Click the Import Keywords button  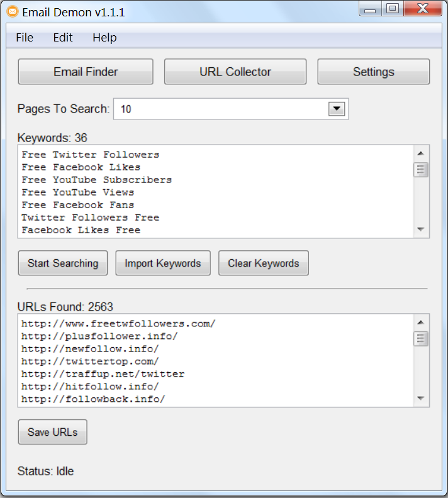pos(163,263)
